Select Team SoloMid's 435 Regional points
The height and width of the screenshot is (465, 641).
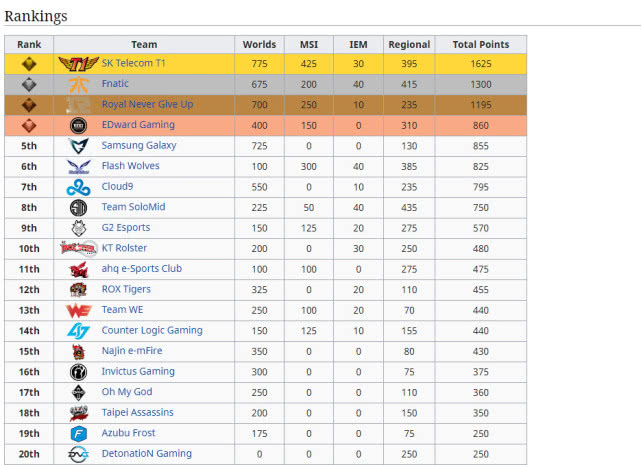409,208
